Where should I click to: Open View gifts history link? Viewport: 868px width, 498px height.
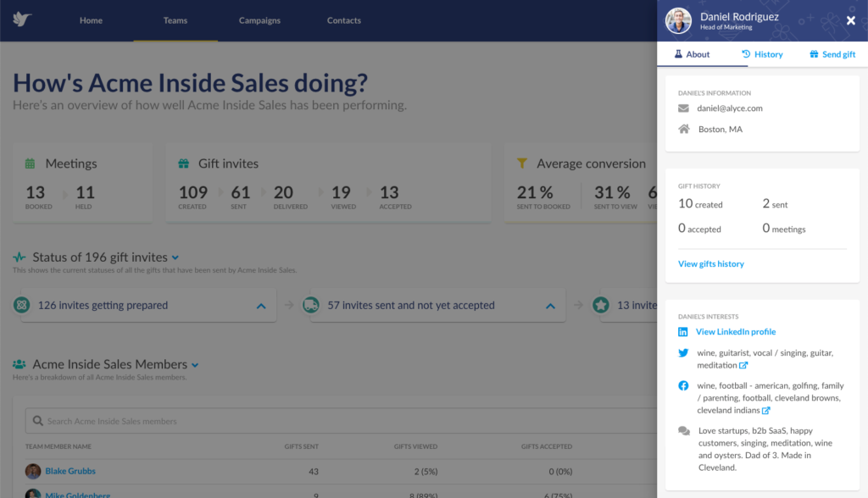[711, 264]
